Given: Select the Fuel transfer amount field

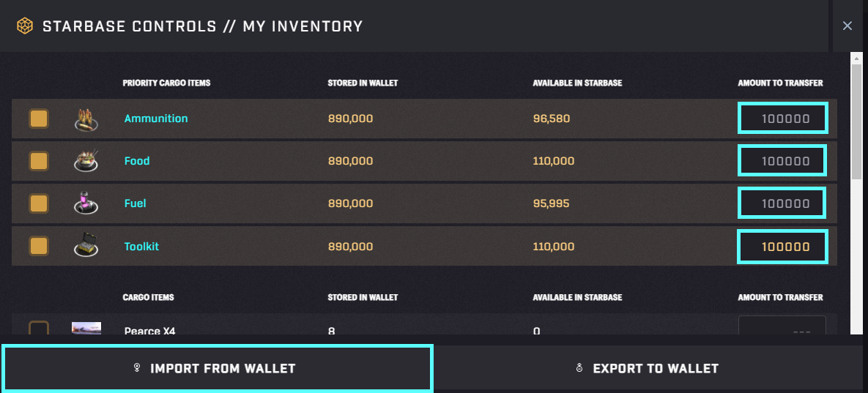Looking at the screenshot, I should [x=783, y=203].
